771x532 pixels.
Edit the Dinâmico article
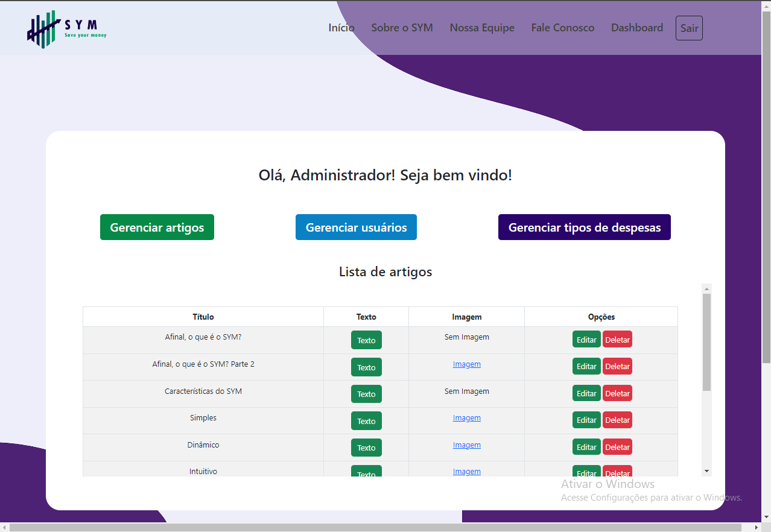pyautogui.click(x=586, y=447)
